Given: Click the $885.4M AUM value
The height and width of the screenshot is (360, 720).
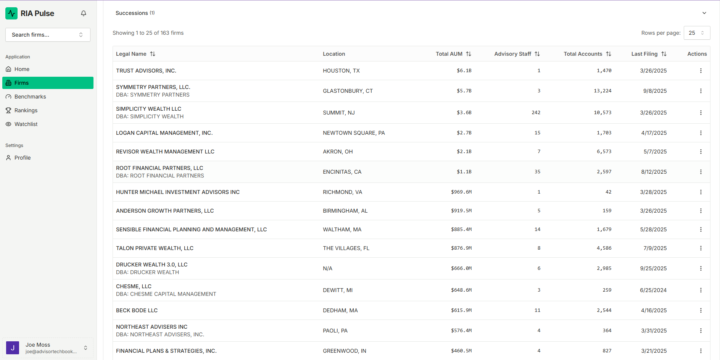Looking at the screenshot, I should coord(461,229).
